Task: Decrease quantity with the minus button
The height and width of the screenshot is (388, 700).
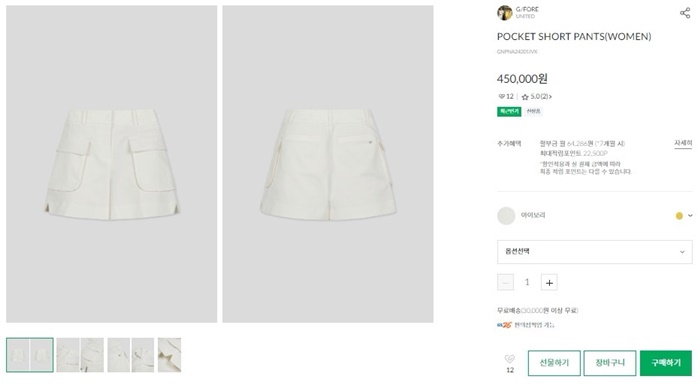Action: (505, 283)
